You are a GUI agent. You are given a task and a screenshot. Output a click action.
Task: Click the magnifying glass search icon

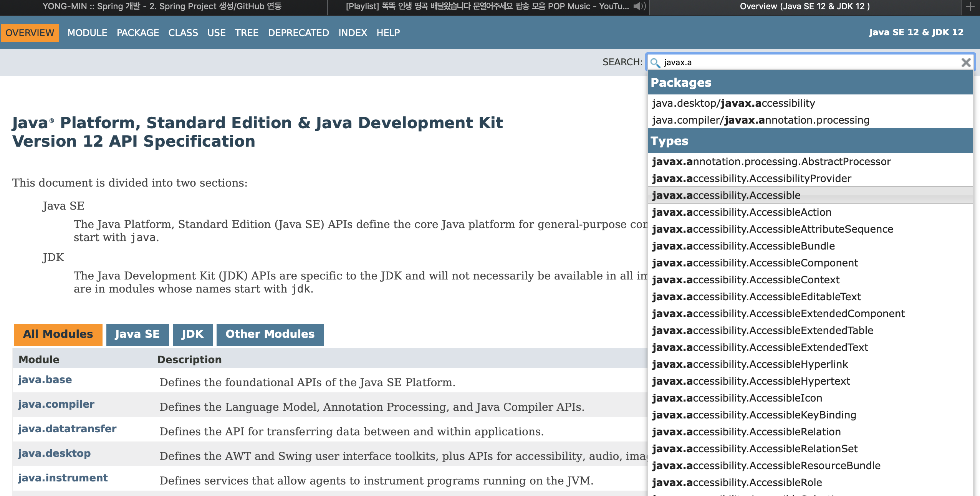[x=655, y=63]
